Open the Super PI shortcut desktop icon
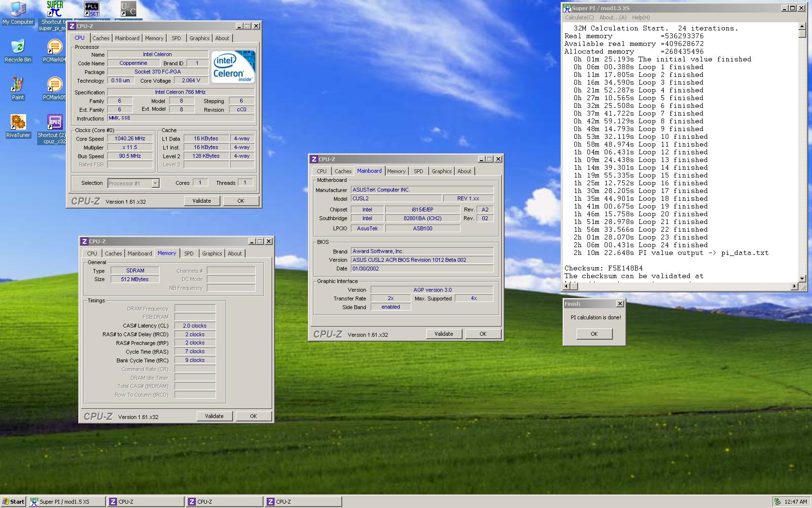 click(55, 15)
